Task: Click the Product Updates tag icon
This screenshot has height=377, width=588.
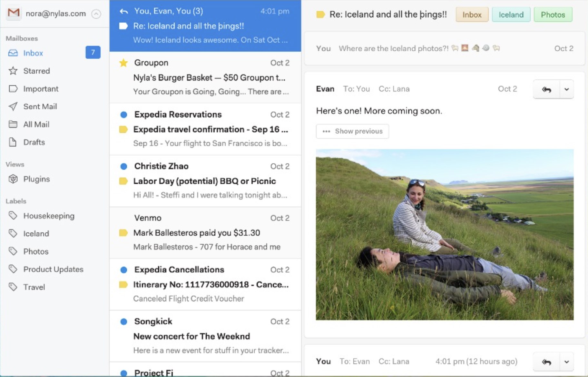Action: [13, 269]
